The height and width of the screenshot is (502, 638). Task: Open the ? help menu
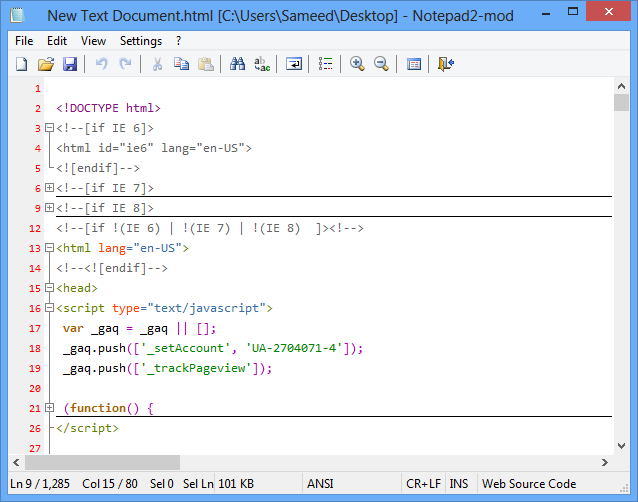[x=178, y=41]
